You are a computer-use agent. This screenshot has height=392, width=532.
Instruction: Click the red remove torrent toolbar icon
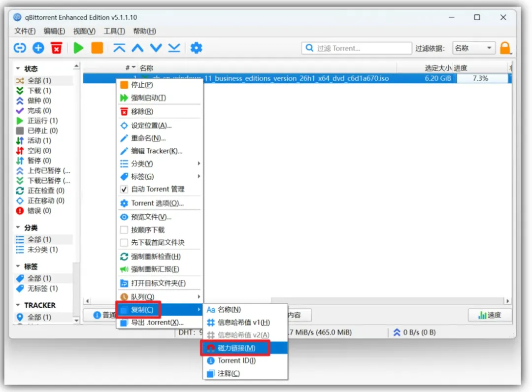pos(57,48)
